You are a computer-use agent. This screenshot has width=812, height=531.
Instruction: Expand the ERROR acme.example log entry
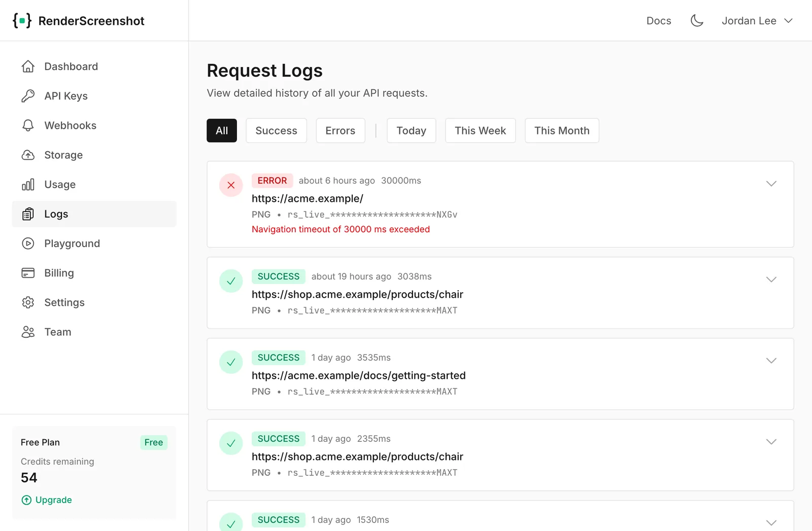tap(771, 184)
